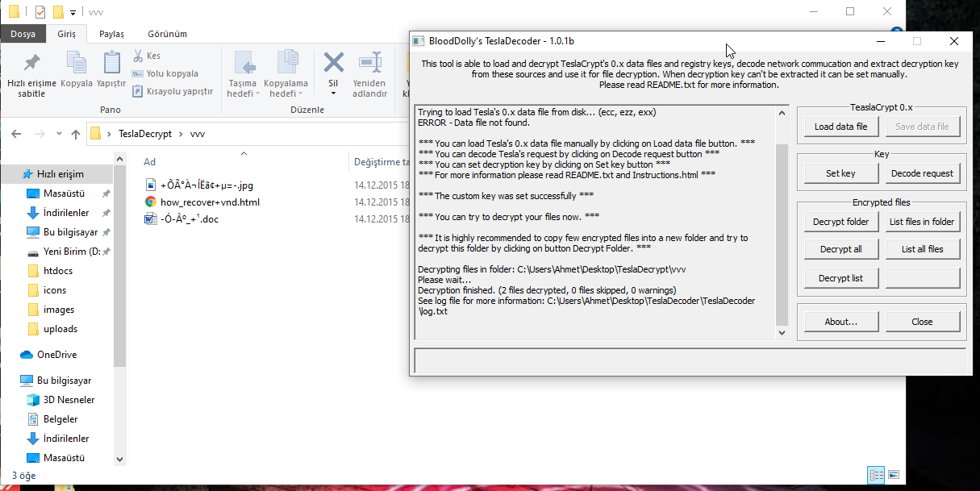Click the Decrypt all button

click(x=840, y=249)
